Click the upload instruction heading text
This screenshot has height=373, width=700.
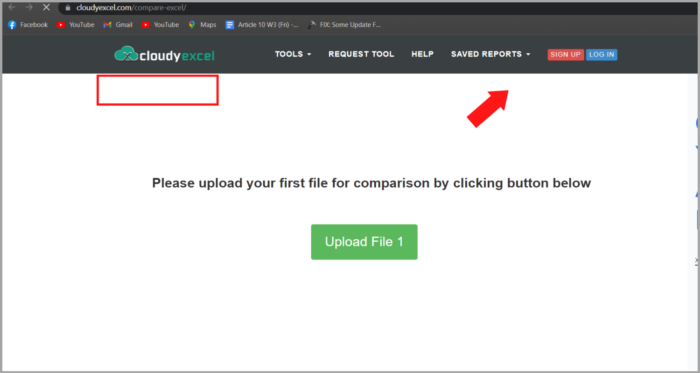coord(371,183)
